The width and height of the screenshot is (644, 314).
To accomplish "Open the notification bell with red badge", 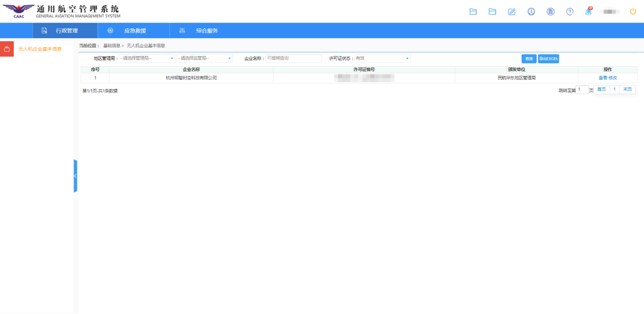I will coord(588,11).
